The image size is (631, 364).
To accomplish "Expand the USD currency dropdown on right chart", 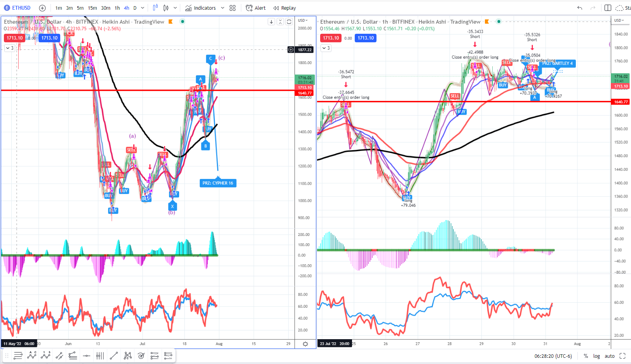I will 619,20.
